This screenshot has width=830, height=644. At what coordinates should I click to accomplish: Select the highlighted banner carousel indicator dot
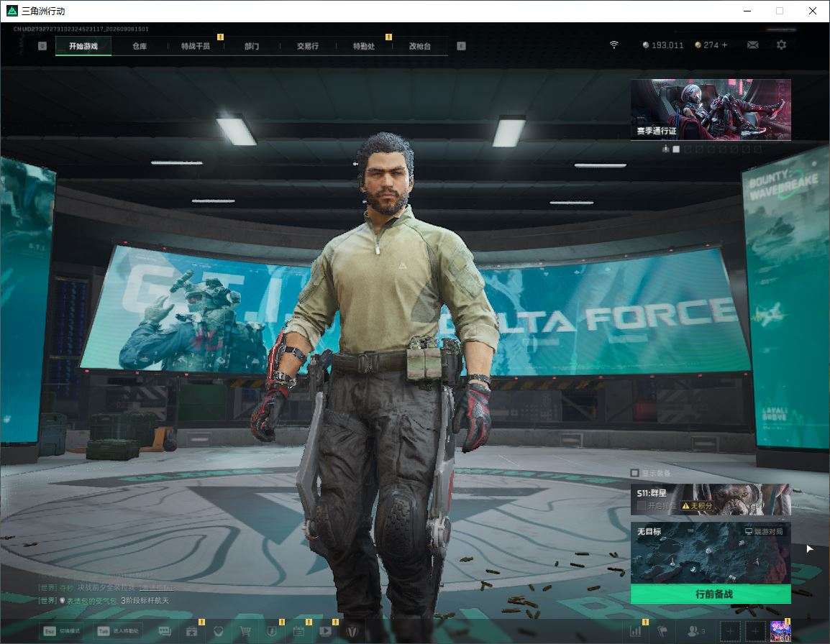pyautogui.click(x=676, y=149)
